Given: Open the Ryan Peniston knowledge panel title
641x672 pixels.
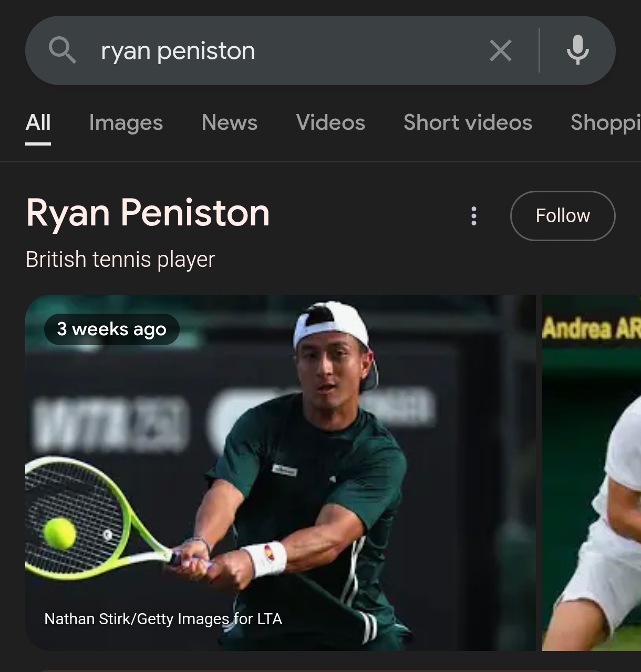Looking at the screenshot, I should 148,213.
